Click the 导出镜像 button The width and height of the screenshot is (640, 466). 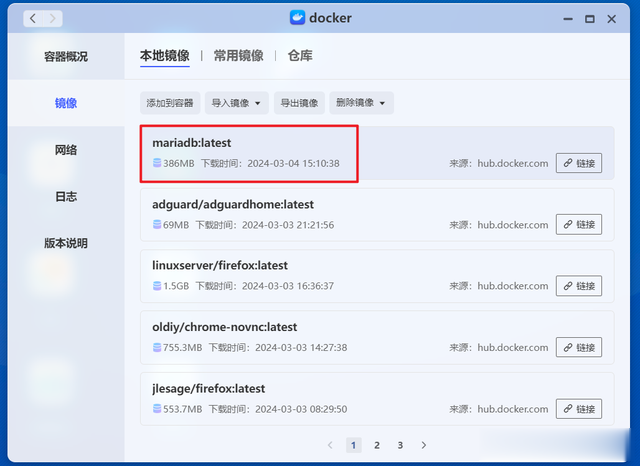point(299,103)
